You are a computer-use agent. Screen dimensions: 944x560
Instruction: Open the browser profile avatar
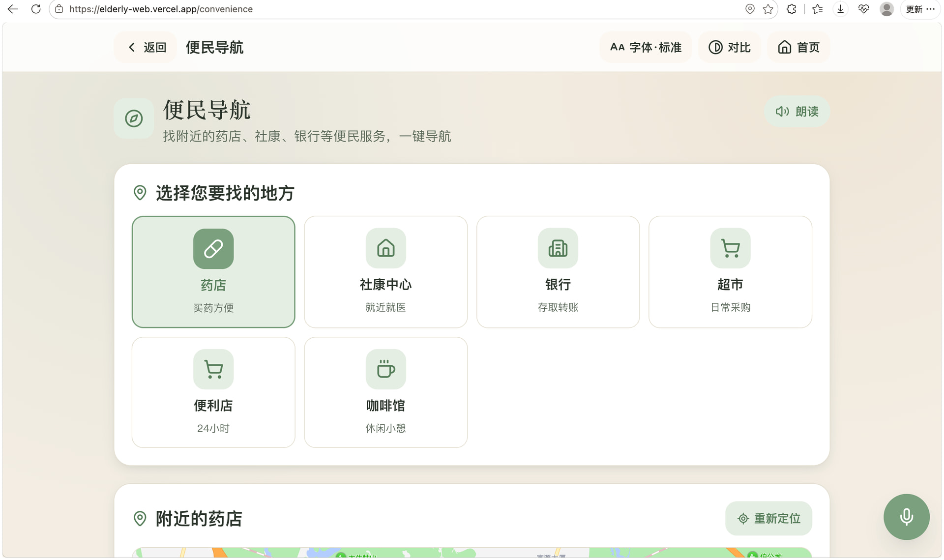[886, 9]
